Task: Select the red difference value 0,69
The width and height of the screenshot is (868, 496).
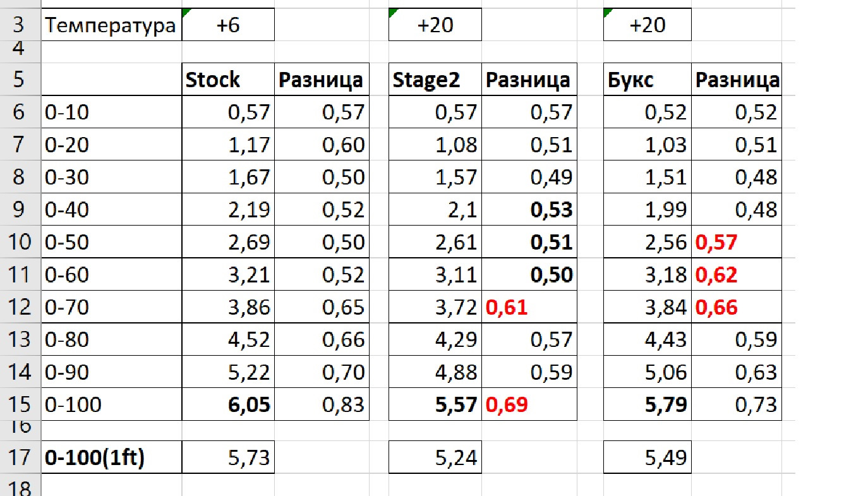Action: 529,404
